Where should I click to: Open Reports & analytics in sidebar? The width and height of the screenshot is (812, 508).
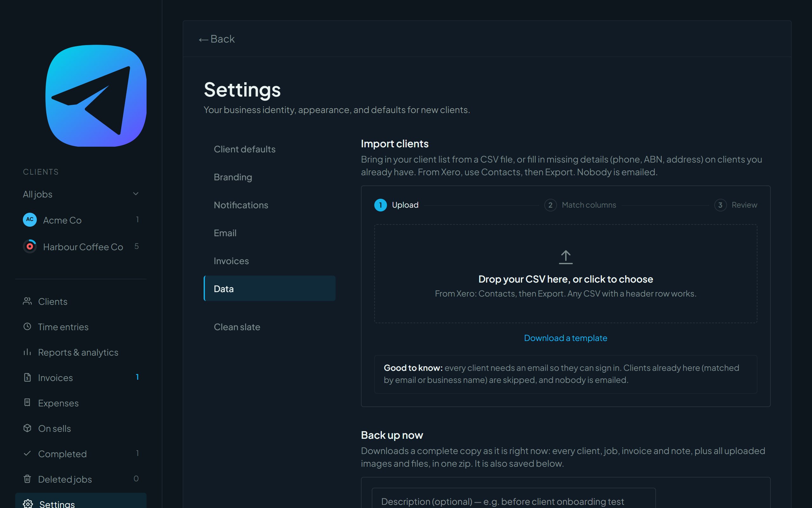point(81,352)
